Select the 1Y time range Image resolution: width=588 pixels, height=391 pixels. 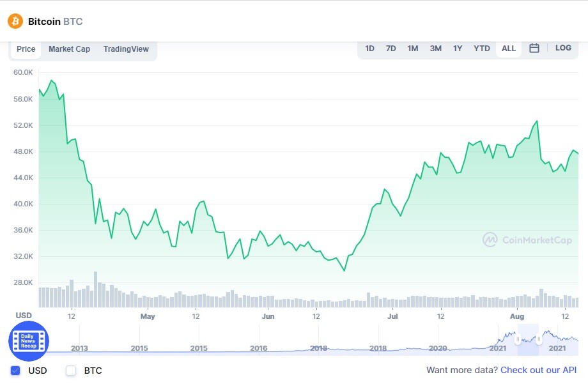[458, 49]
